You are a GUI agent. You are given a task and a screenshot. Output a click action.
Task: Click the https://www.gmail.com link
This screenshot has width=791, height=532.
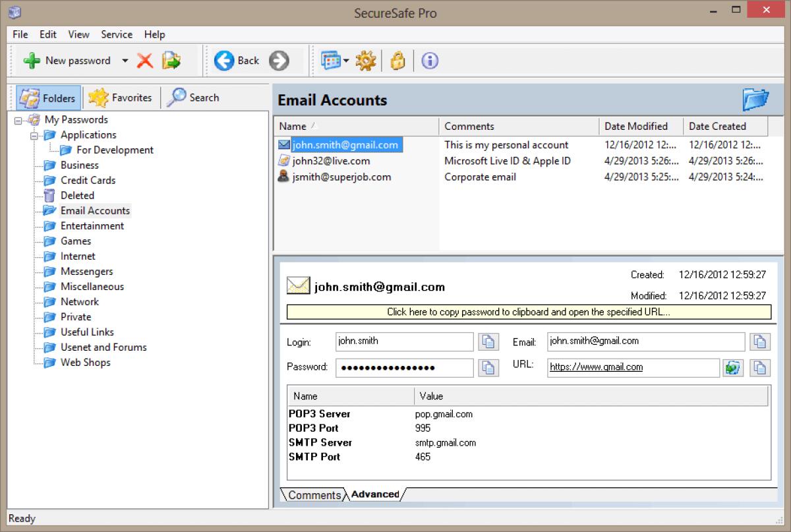coord(597,366)
